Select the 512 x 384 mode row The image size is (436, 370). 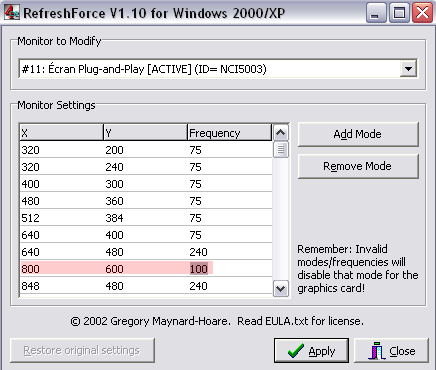[x=146, y=218]
